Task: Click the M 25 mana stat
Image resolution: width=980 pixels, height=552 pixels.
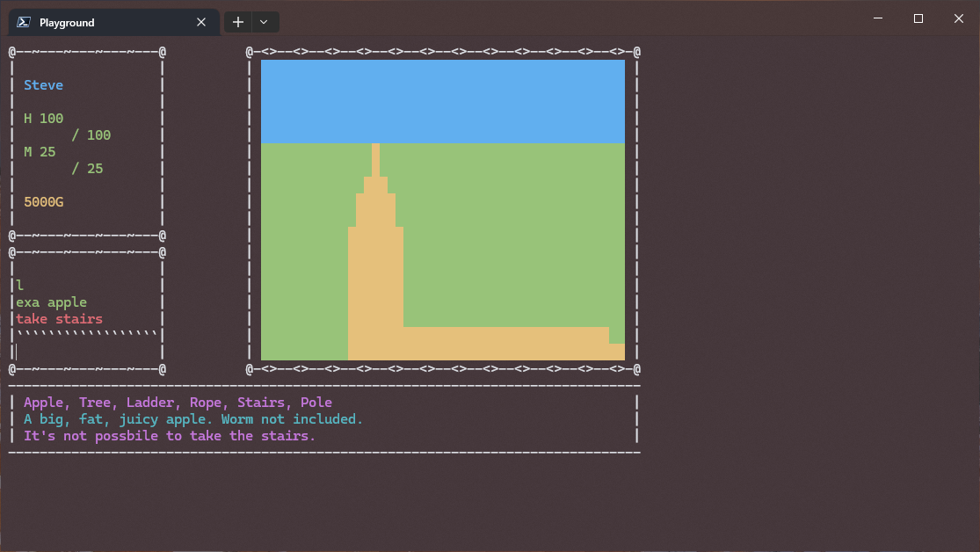Action: point(40,152)
